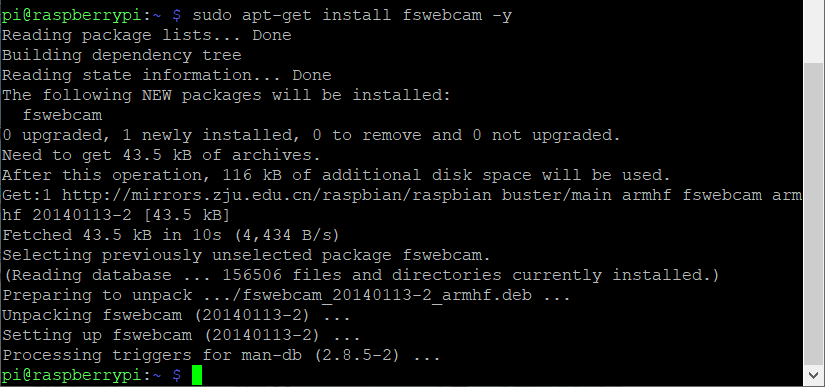Click the 'Processing triggers for man-db' line

tap(221, 355)
